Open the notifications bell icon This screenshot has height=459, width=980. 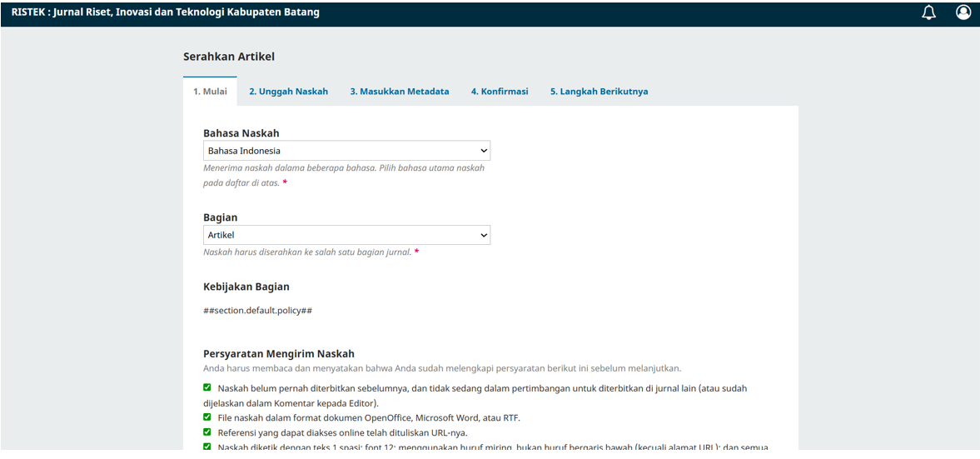(x=928, y=12)
